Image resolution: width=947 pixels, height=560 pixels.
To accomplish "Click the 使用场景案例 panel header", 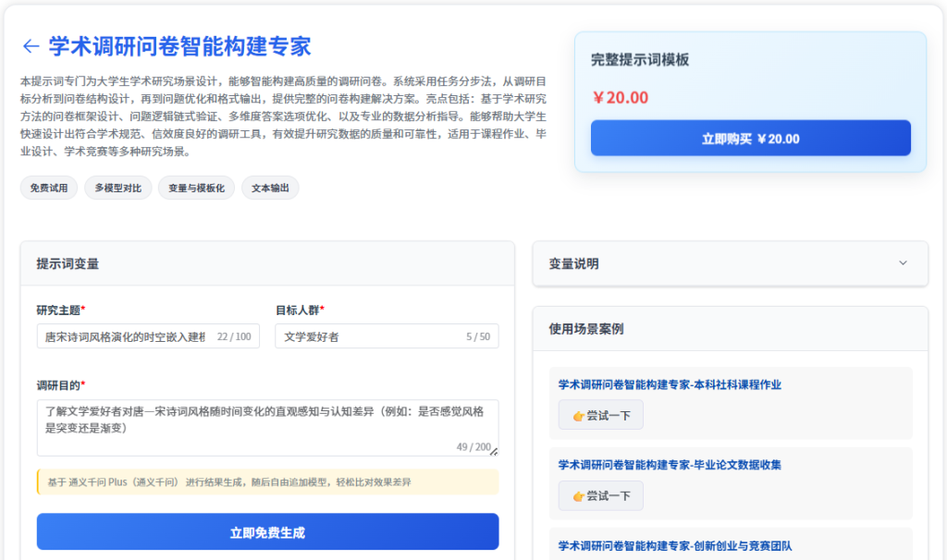I will (x=586, y=329).
